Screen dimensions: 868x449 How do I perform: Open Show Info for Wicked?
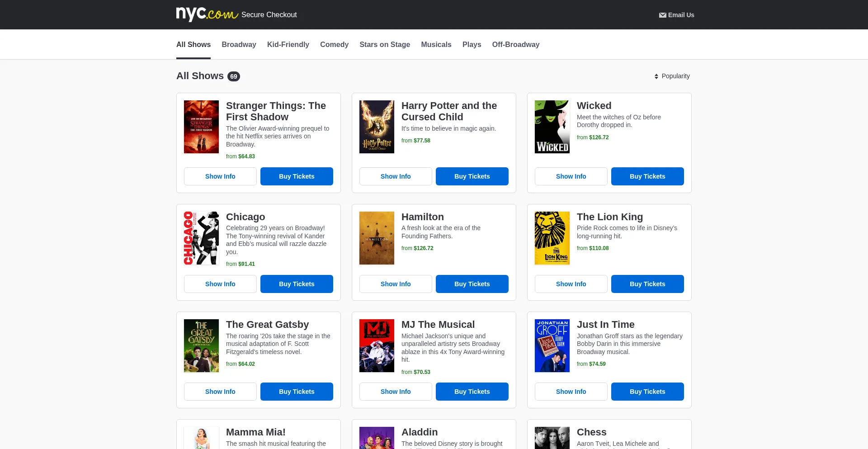pyautogui.click(x=571, y=176)
